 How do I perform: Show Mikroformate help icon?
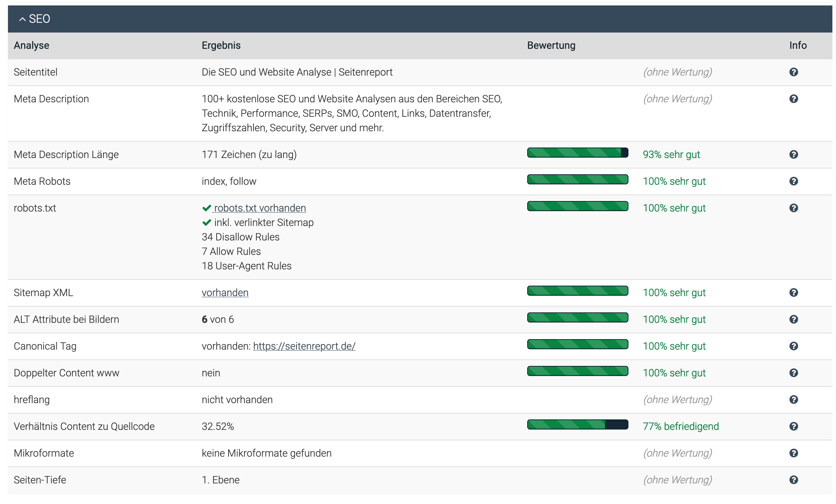tap(793, 453)
